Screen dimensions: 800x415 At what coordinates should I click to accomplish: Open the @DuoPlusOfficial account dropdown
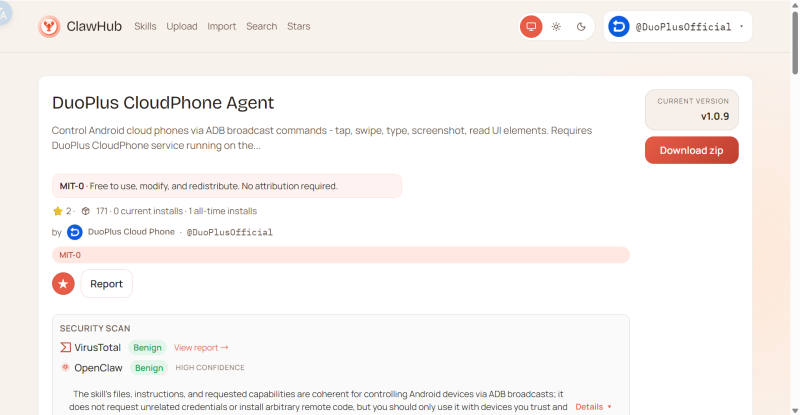pos(741,27)
